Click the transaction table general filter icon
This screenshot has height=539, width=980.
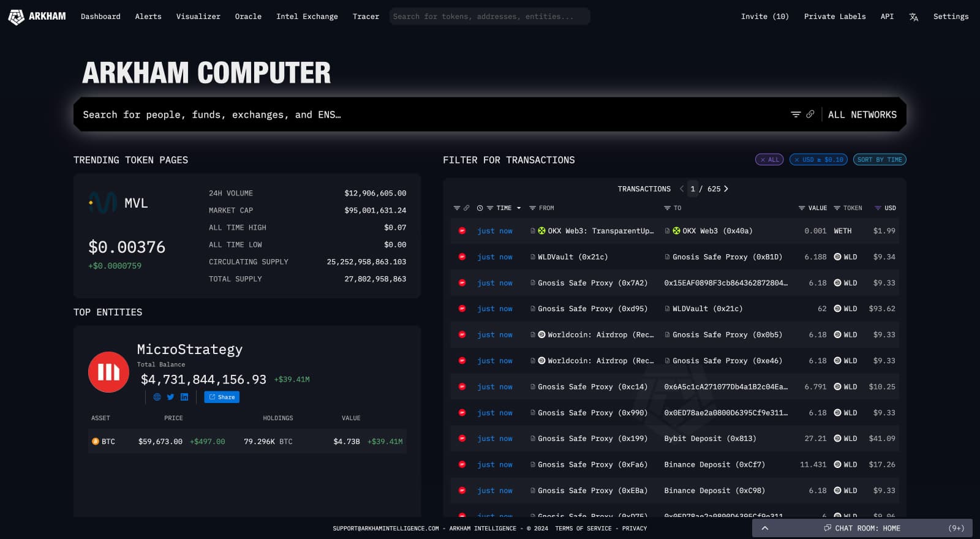click(x=456, y=208)
